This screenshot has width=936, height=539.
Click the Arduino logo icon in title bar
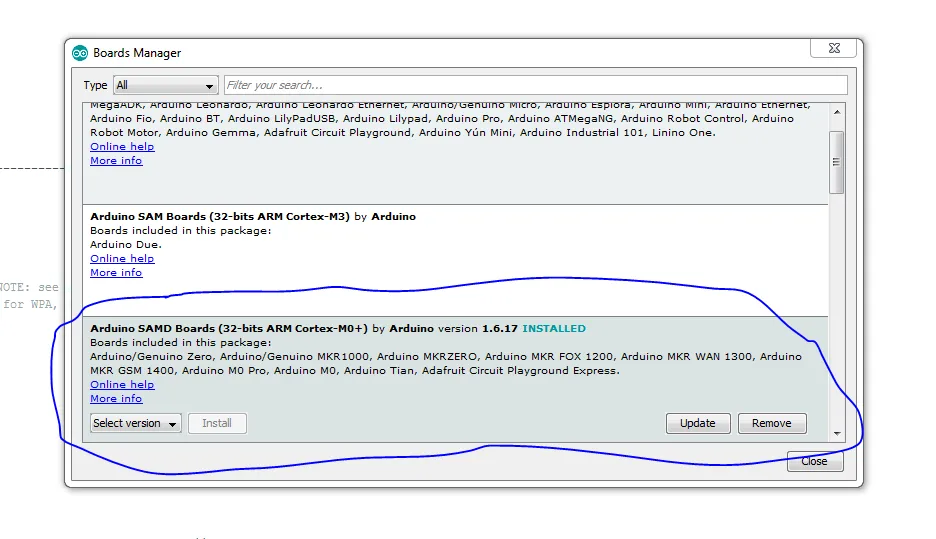pos(79,53)
